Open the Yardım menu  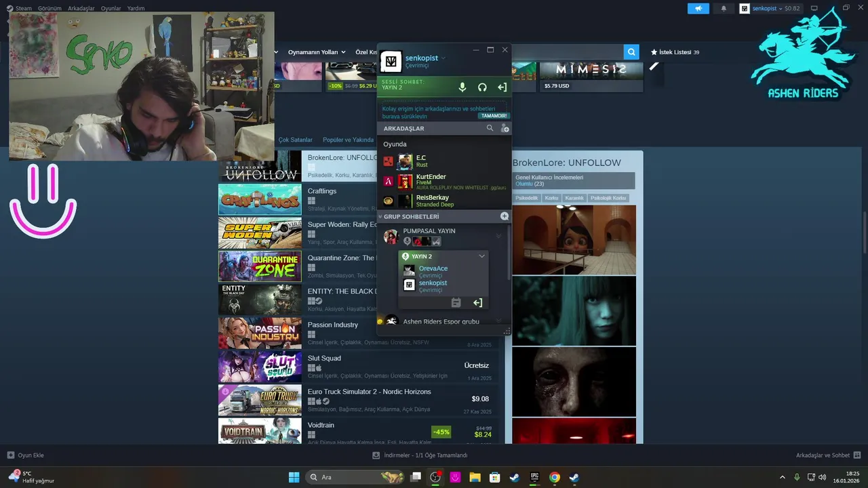click(136, 8)
